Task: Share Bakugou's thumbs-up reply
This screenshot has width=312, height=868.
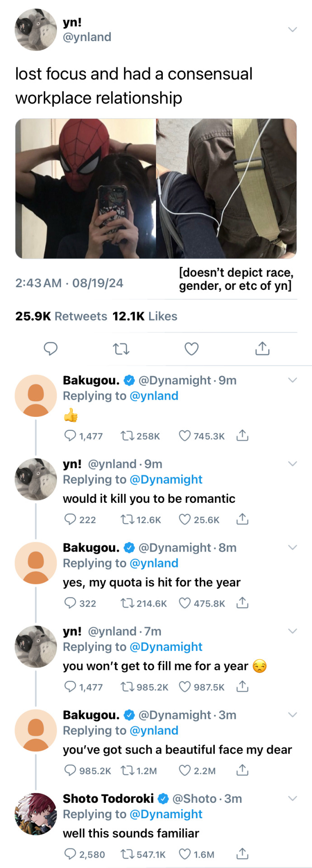Action: pyautogui.click(x=242, y=436)
